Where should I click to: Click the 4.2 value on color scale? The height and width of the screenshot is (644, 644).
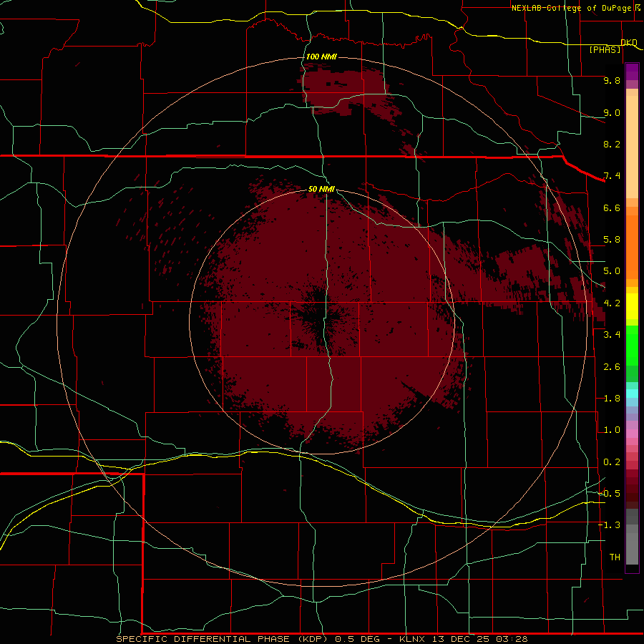[612, 303]
